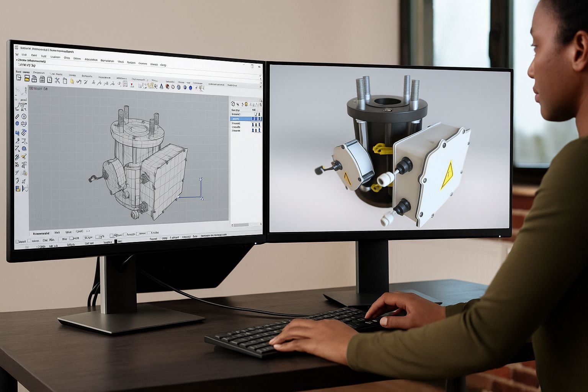Click the yellow icon in layers panel toolbar
The image size is (588, 392).
click(x=246, y=104)
